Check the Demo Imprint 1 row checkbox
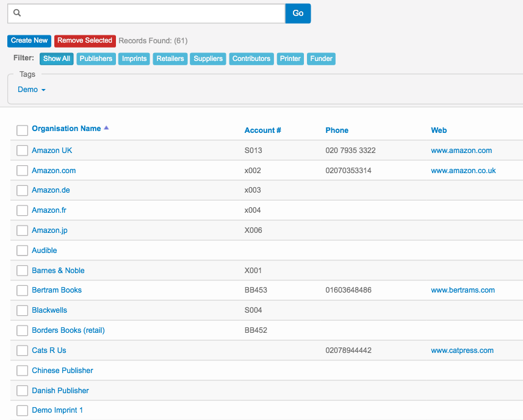 click(x=23, y=410)
